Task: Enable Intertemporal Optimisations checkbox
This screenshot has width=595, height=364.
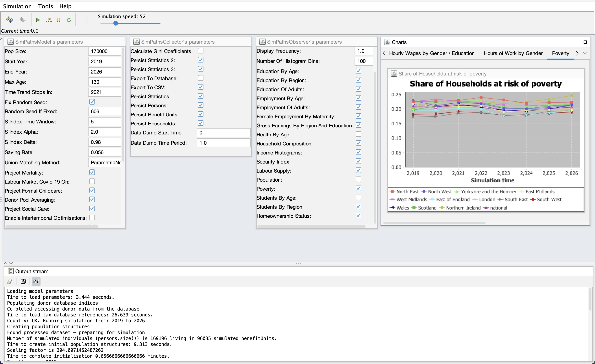Action: tap(92, 218)
